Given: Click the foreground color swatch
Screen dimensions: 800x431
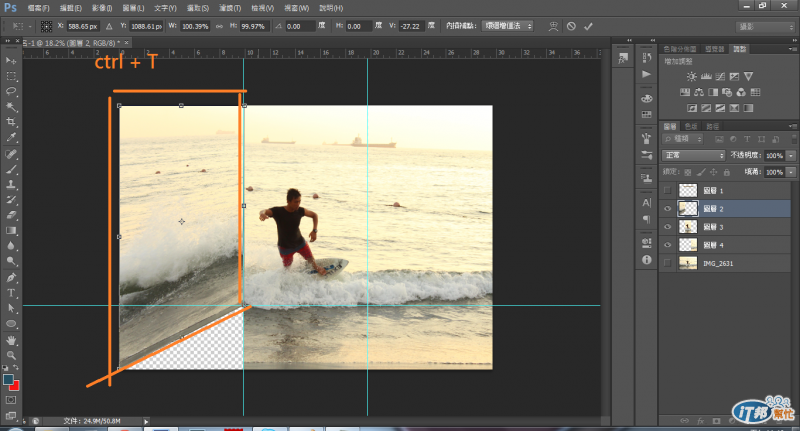Looking at the screenshot, I should tap(8, 380).
